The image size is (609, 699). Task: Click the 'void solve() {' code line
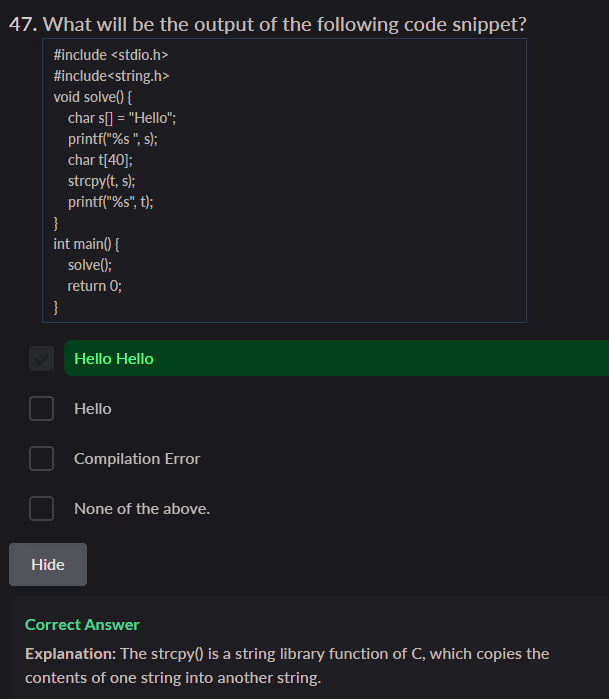tap(97, 97)
